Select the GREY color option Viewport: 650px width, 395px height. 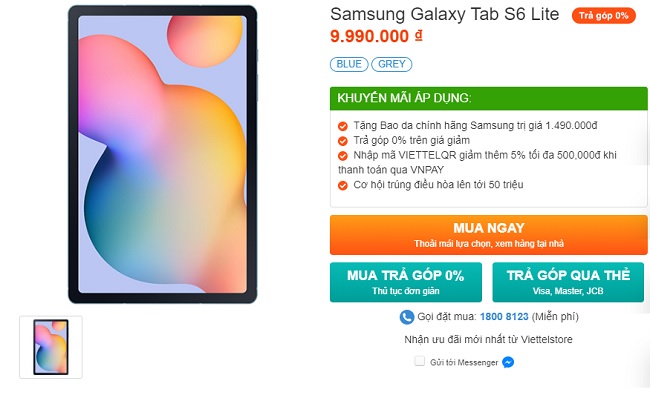[392, 64]
